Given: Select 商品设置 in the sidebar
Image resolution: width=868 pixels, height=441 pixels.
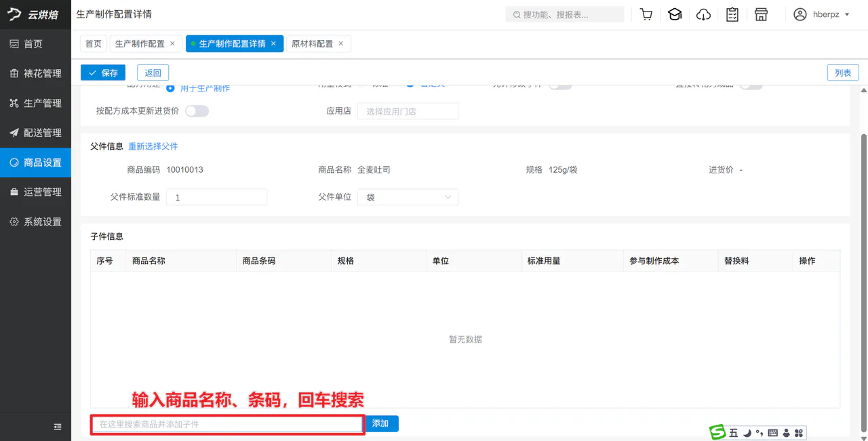Looking at the screenshot, I should point(35,163).
